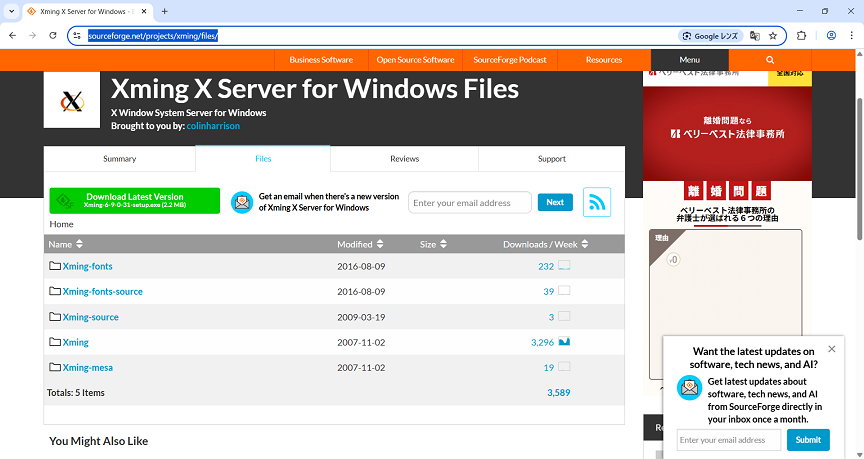Screen dimensions: 864x459
Task: Bookmark this page with the star icon
Action: [x=773, y=36]
